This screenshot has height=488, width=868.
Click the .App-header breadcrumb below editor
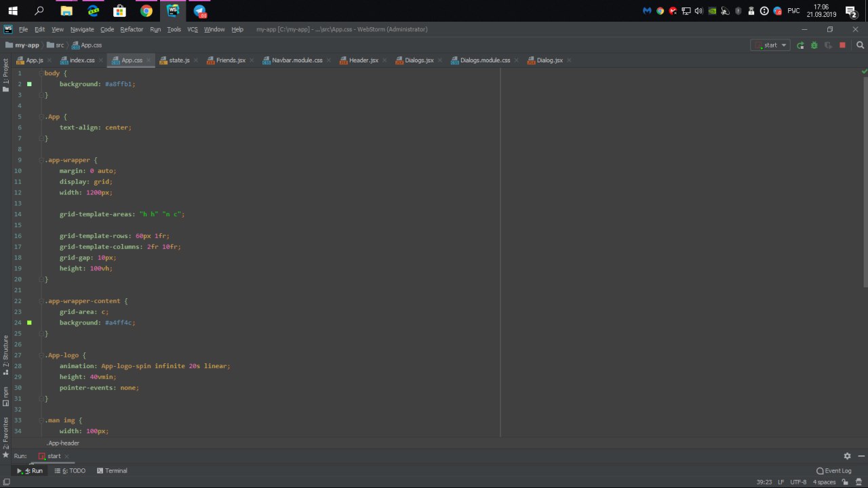[x=63, y=443]
